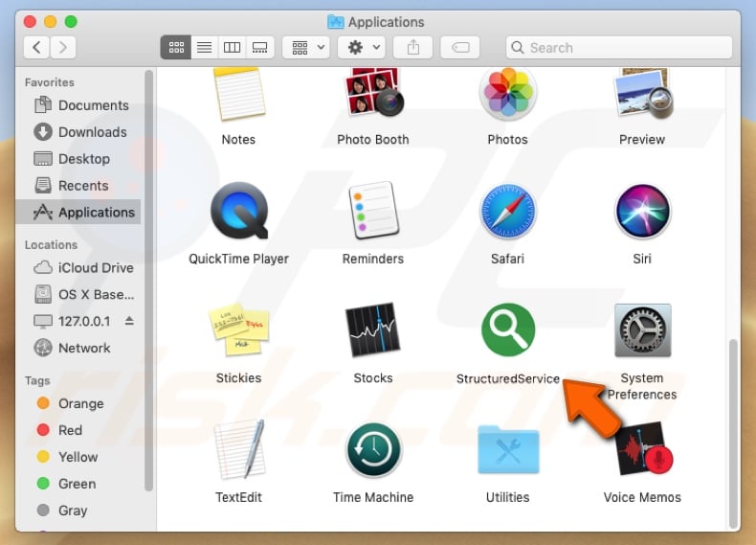Click the "System Preferences" name label
The image size is (756, 545).
click(642, 386)
